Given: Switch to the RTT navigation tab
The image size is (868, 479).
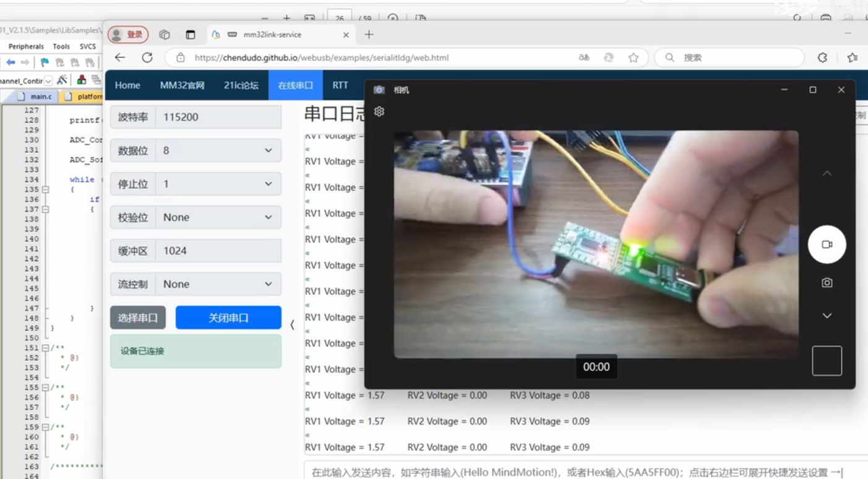Looking at the screenshot, I should coord(340,85).
